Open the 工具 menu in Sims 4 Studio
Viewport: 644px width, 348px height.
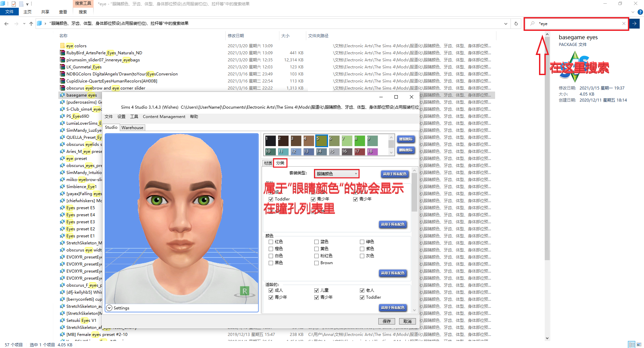[x=134, y=117]
